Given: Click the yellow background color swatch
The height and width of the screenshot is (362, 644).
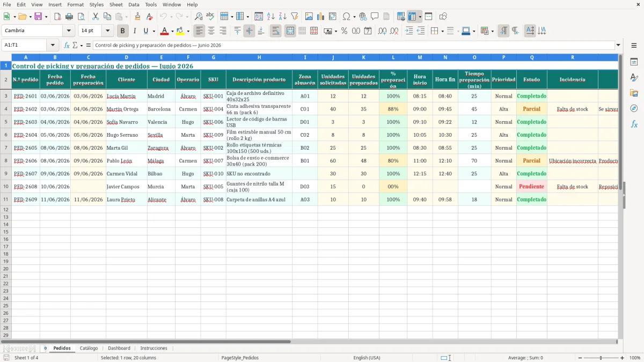Looking at the screenshot, I should point(180,31).
